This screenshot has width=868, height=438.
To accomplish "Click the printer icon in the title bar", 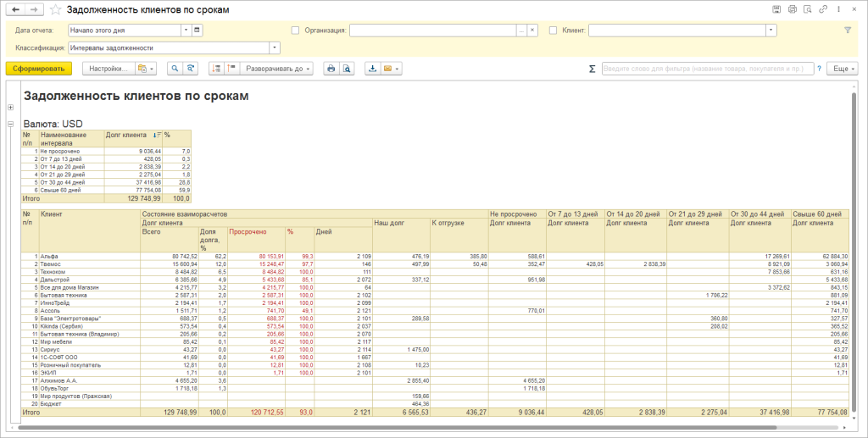I will (793, 9).
